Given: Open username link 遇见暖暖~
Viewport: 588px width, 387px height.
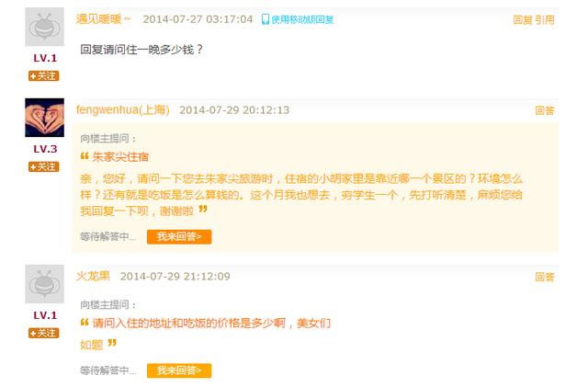Looking at the screenshot, I should (104, 18).
